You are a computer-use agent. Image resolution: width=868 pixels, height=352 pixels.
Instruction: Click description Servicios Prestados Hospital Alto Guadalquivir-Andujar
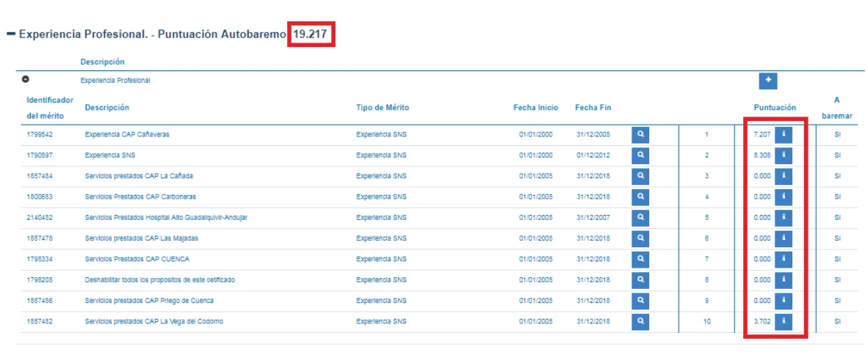click(166, 218)
